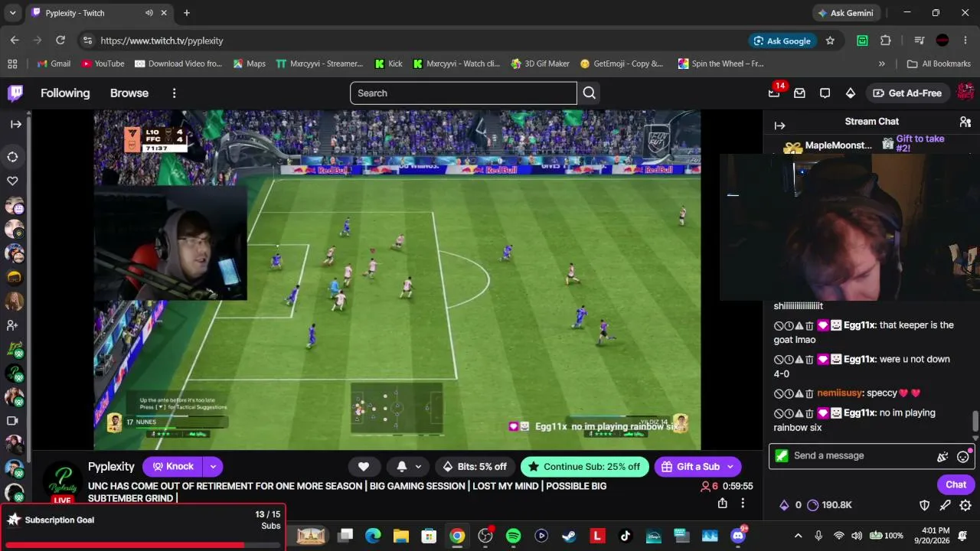This screenshot has width=980, height=551.
Task: Toggle microphone icon in system tray
Action: (x=818, y=536)
